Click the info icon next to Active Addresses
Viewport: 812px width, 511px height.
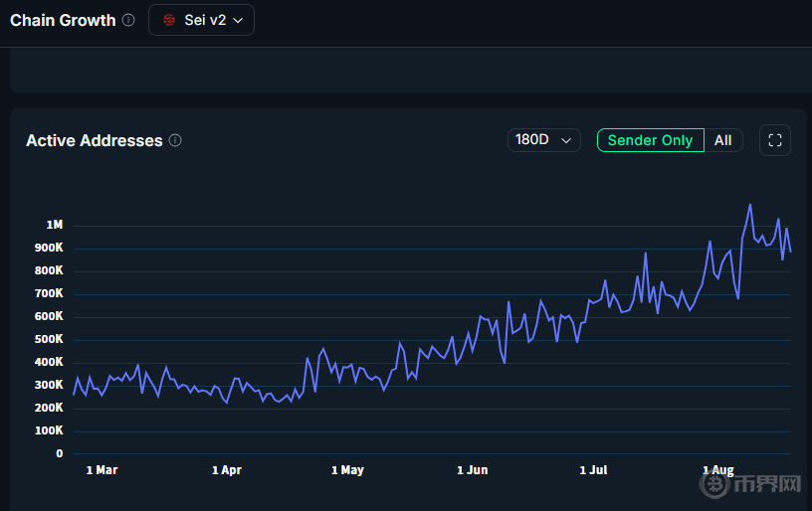click(x=175, y=140)
